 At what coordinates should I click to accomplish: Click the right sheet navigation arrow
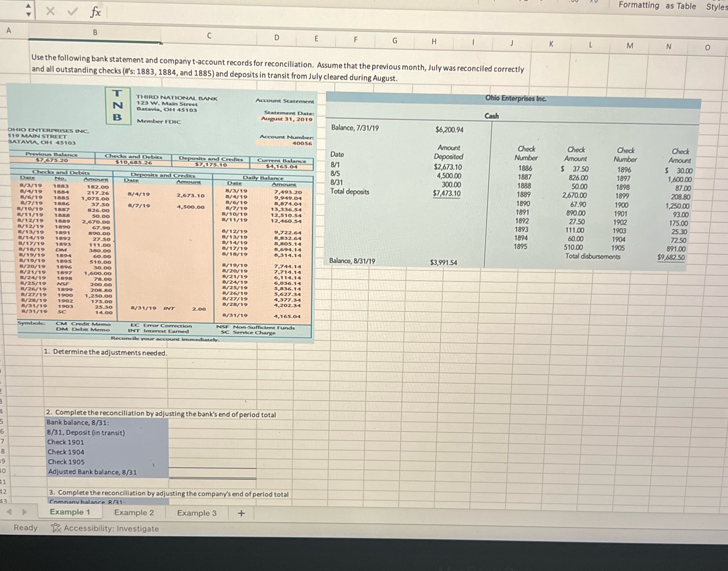point(24,512)
